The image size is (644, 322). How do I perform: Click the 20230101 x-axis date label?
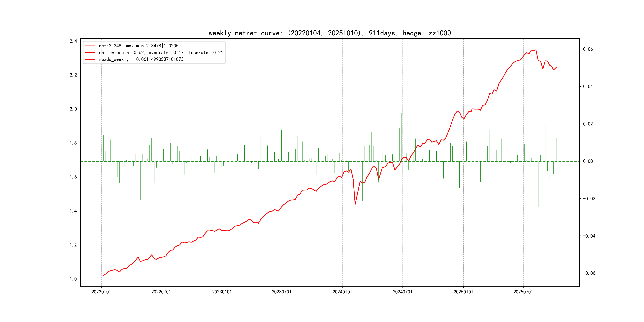(x=222, y=292)
